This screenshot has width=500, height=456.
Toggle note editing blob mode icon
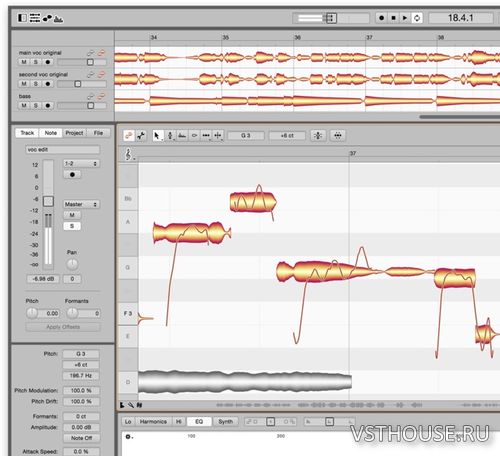(x=128, y=135)
